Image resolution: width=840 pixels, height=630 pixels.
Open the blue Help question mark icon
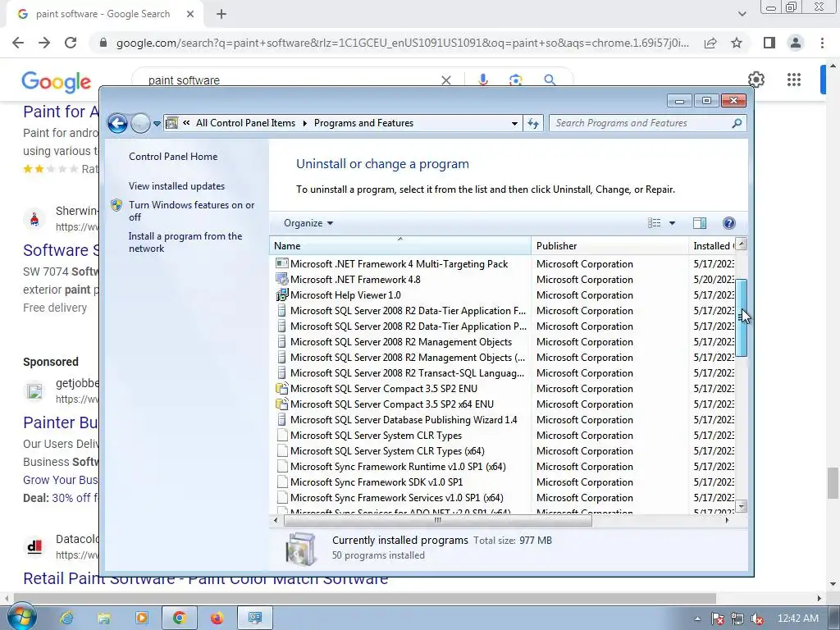729,223
